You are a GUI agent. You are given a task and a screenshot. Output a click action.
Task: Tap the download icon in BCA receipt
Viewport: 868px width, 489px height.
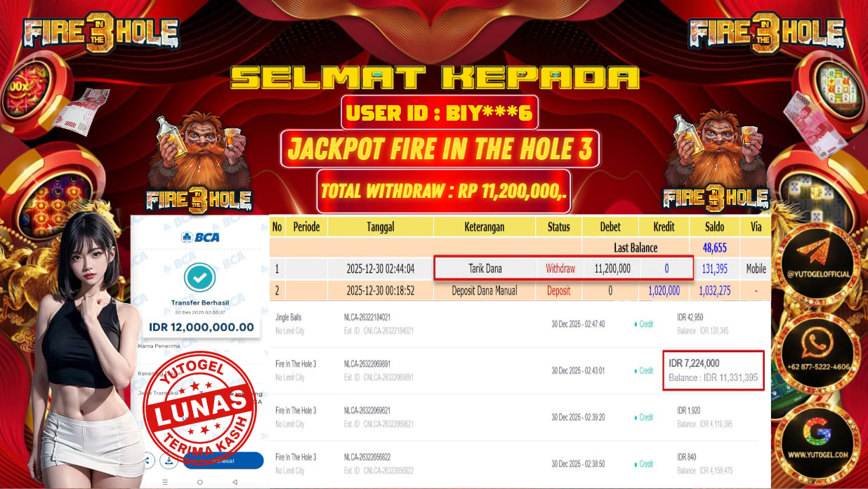click(169, 461)
